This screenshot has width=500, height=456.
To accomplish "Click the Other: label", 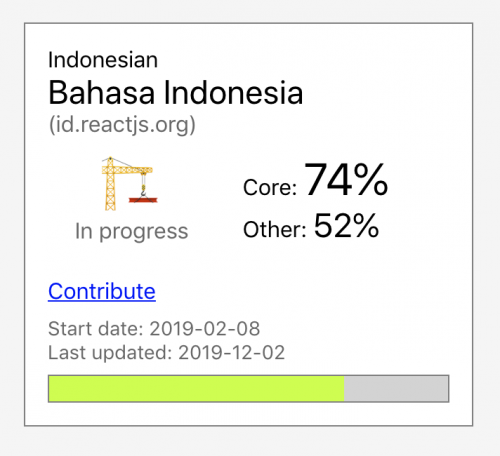I will click(x=275, y=230).
